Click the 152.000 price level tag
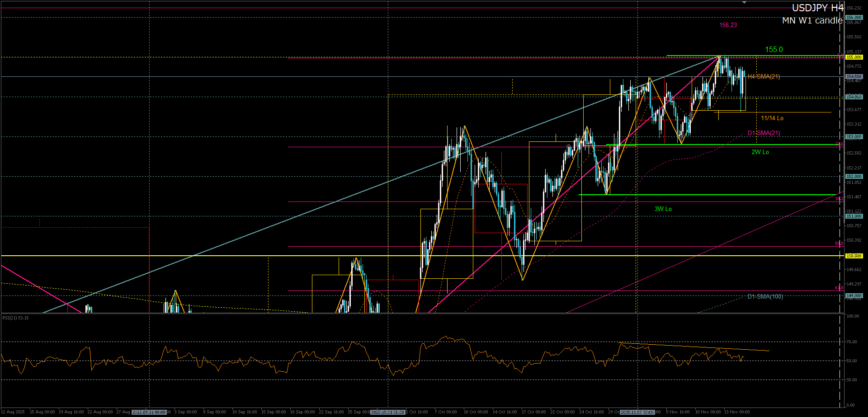 (854, 177)
